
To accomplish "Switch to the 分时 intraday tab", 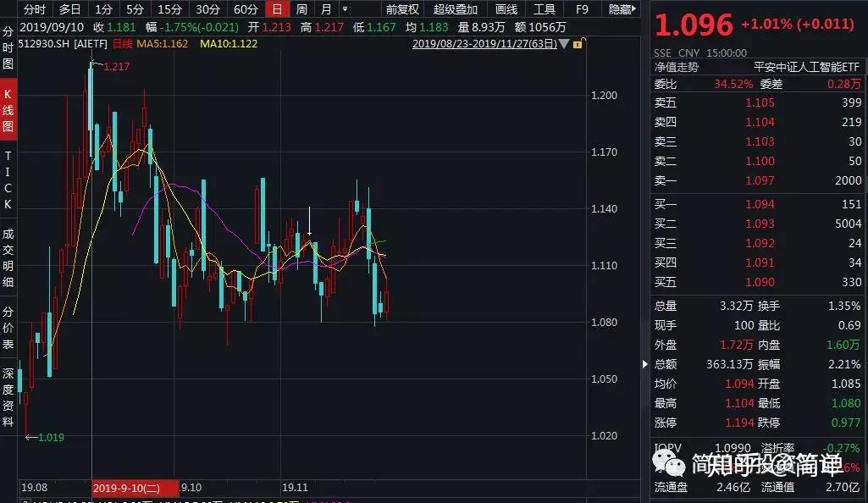I will coord(35,9).
